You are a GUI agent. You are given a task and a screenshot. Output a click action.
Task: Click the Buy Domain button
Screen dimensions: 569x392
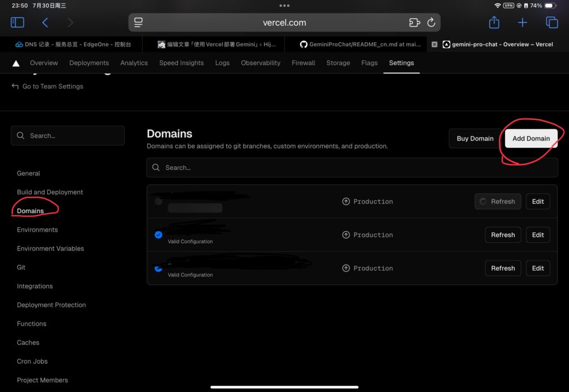click(475, 138)
